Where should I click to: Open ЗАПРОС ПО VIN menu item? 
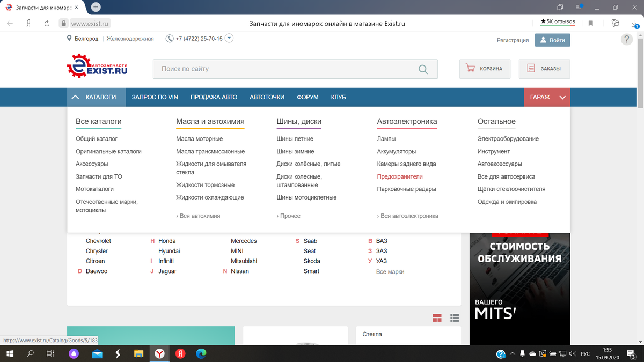(x=155, y=97)
